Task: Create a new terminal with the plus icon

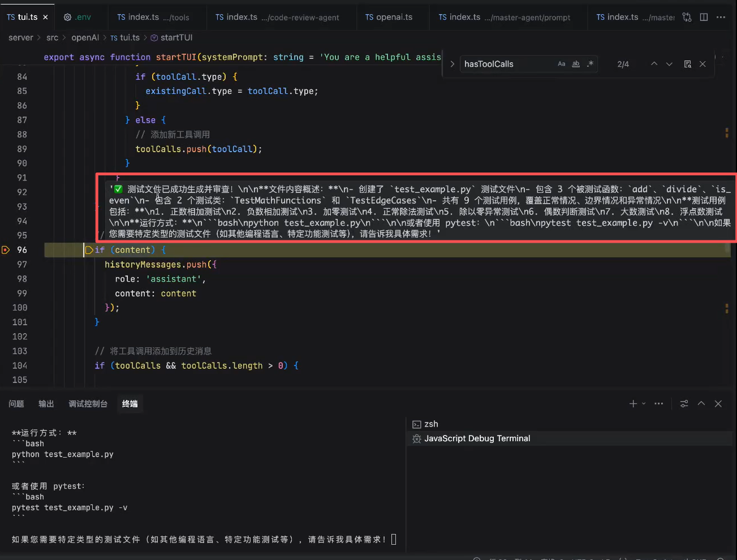Action: click(x=633, y=403)
